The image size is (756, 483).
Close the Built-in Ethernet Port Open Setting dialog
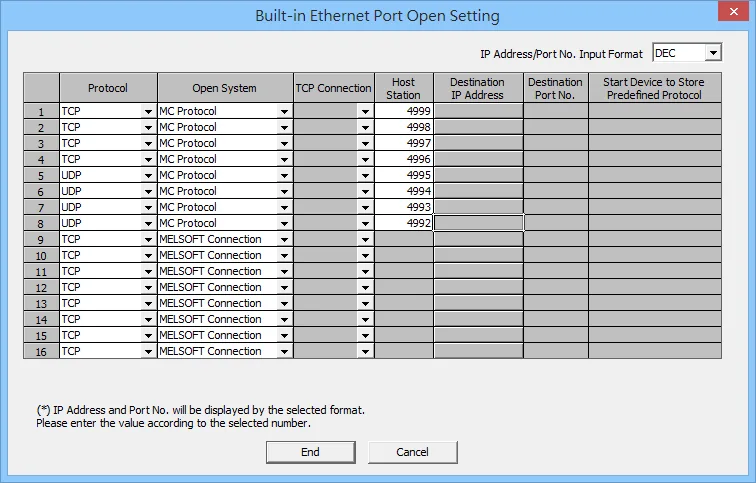coord(733,12)
